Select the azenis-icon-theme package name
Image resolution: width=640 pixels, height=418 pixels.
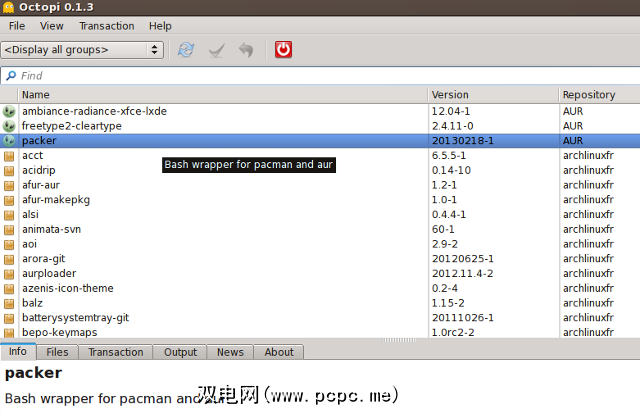coord(68,288)
